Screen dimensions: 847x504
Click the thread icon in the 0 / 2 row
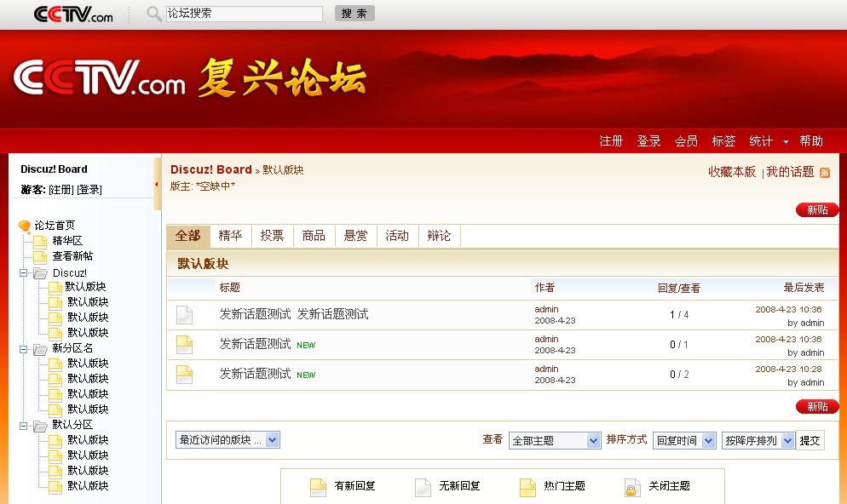[184, 375]
